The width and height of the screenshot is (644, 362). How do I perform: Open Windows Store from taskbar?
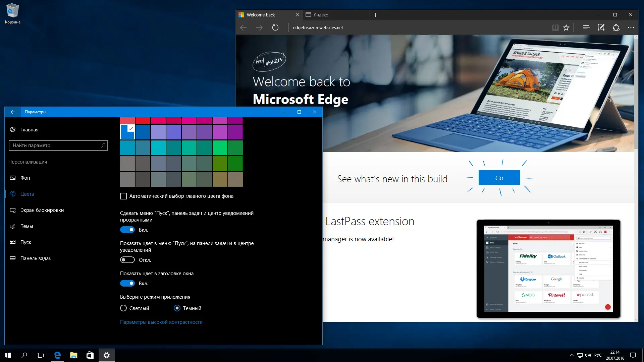[x=90, y=355]
